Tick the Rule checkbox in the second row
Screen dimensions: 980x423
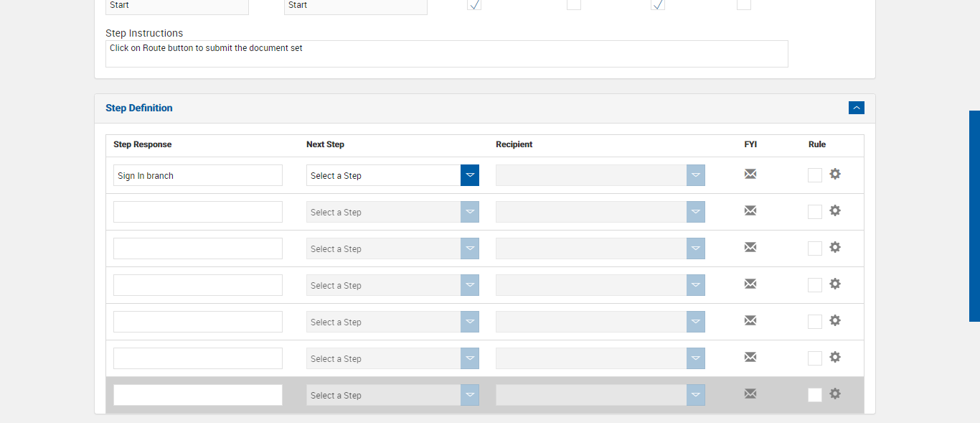click(815, 212)
